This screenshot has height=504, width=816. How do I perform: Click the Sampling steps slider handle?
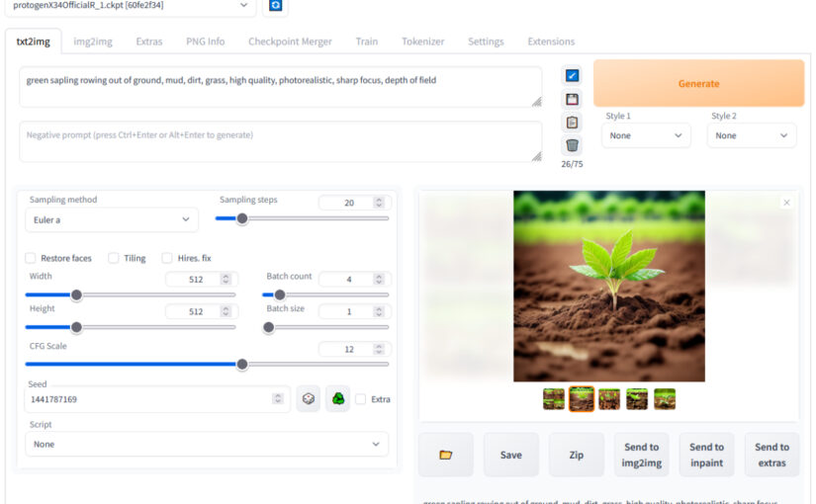(242, 219)
